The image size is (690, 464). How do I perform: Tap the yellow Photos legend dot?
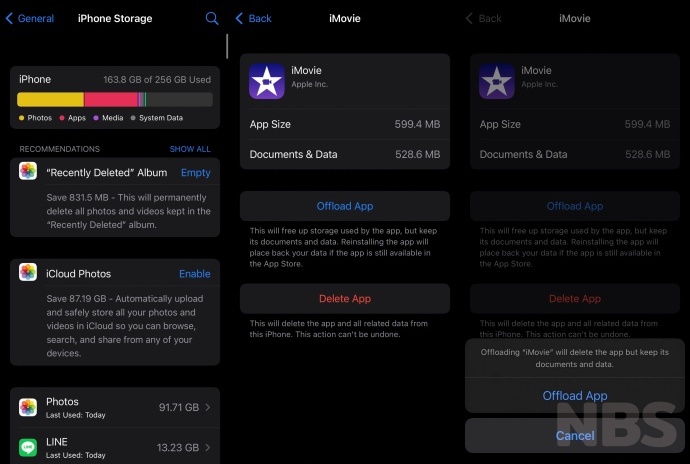(x=22, y=118)
